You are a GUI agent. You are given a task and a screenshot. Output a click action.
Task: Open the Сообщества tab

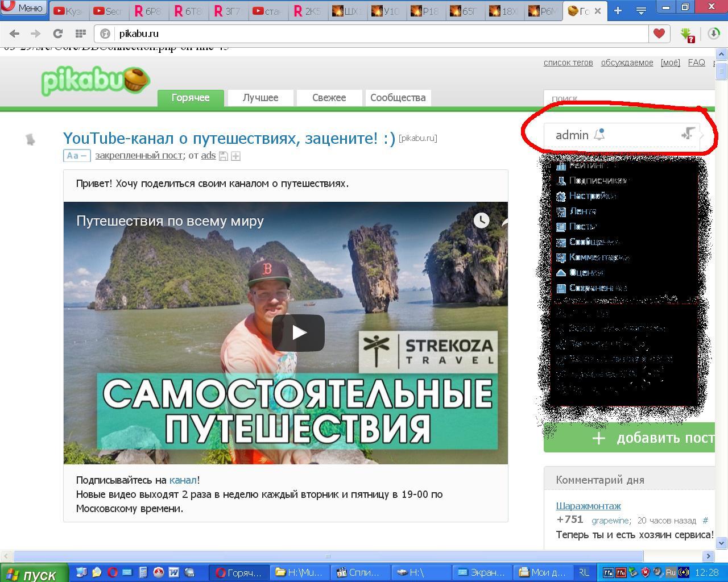point(398,98)
